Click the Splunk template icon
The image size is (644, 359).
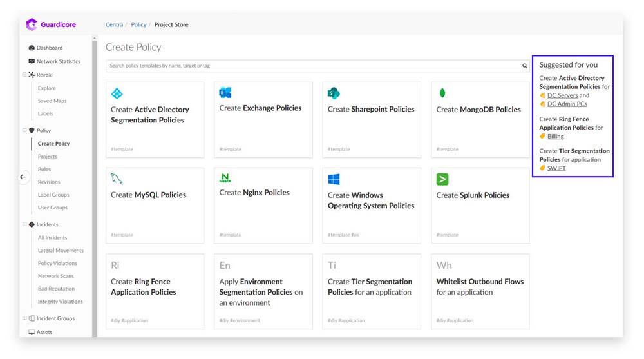point(442,179)
